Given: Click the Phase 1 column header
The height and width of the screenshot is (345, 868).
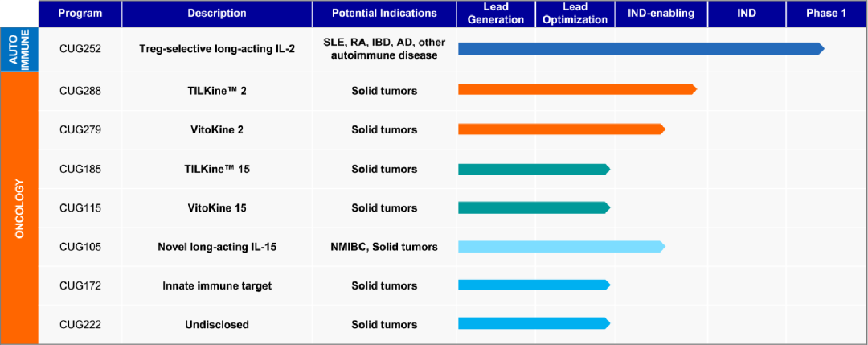Looking at the screenshot, I should point(826,14).
